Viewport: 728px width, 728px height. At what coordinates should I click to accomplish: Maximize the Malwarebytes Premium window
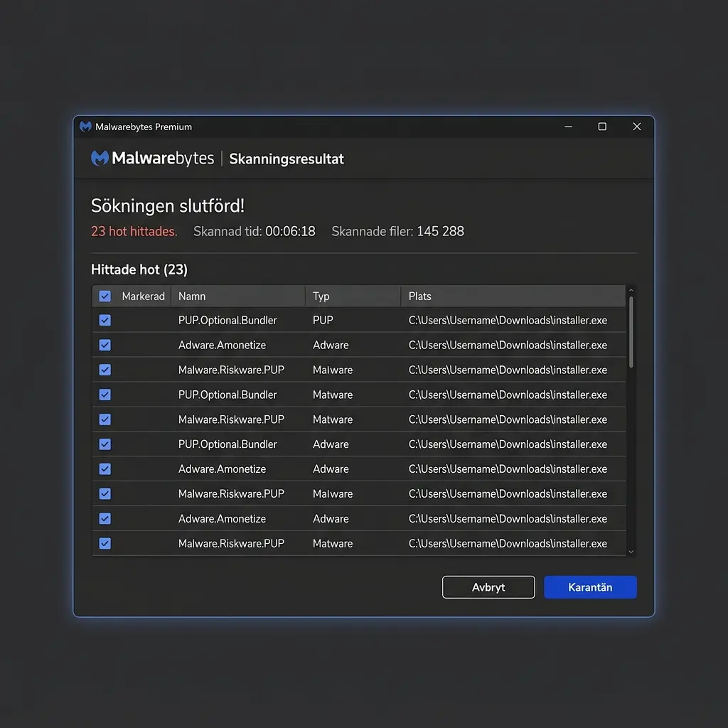click(602, 127)
